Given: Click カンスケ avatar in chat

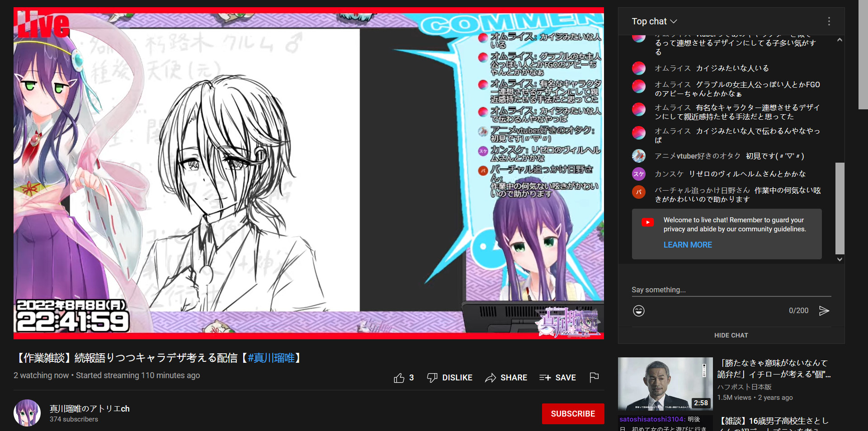Looking at the screenshot, I should coord(638,174).
